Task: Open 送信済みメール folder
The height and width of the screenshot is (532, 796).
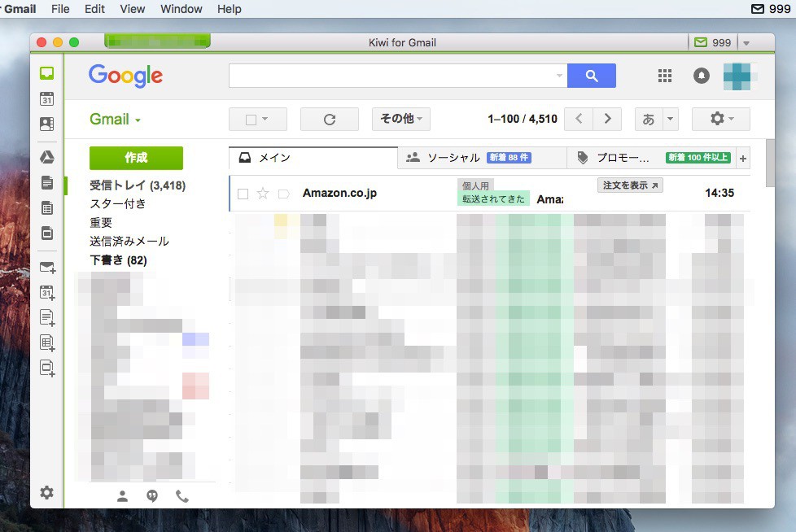Action: [129, 242]
